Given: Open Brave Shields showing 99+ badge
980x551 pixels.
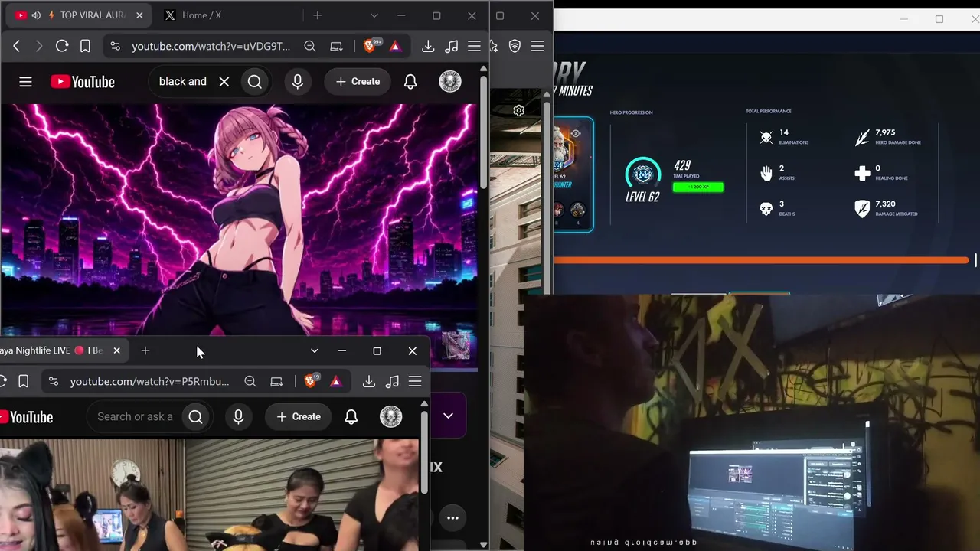Looking at the screenshot, I should click(371, 46).
